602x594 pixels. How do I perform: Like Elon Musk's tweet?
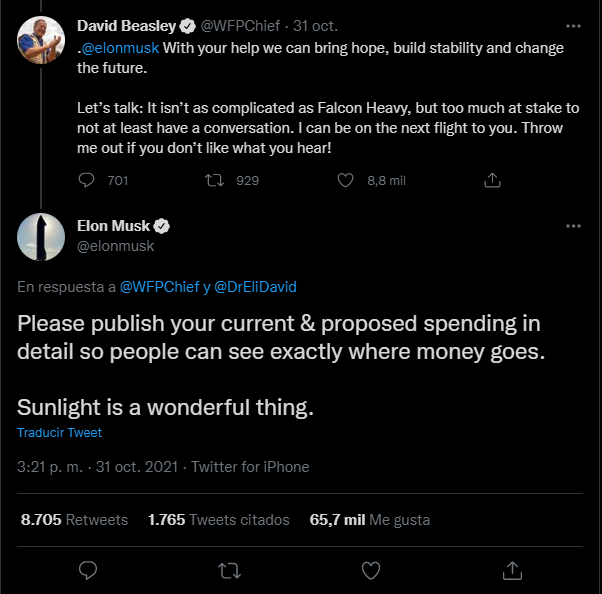[371, 570]
